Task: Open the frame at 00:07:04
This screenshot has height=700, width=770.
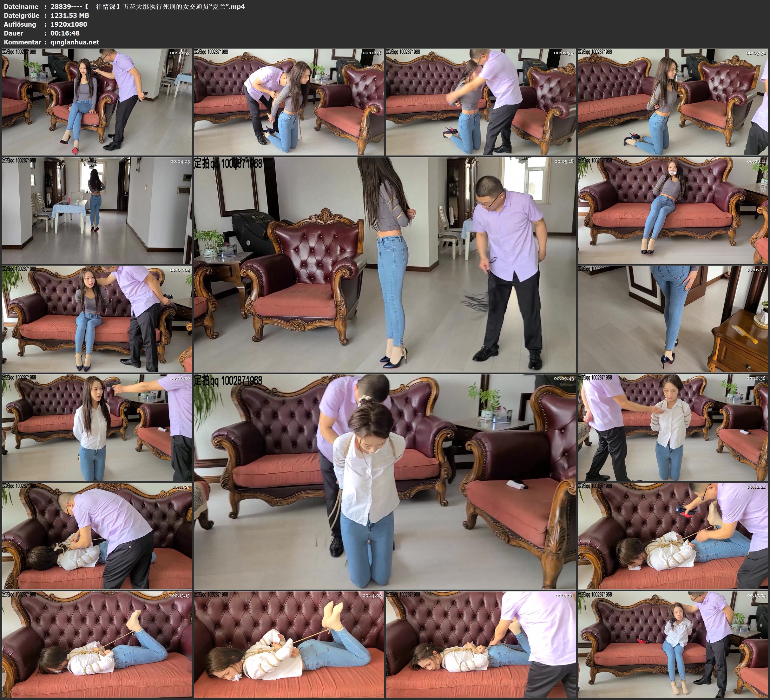Action: click(x=97, y=319)
